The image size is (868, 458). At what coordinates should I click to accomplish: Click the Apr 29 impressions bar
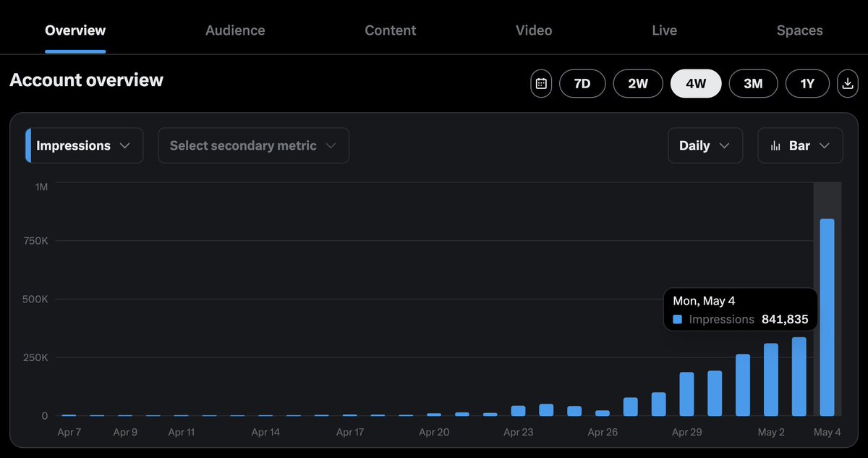tap(686, 394)
